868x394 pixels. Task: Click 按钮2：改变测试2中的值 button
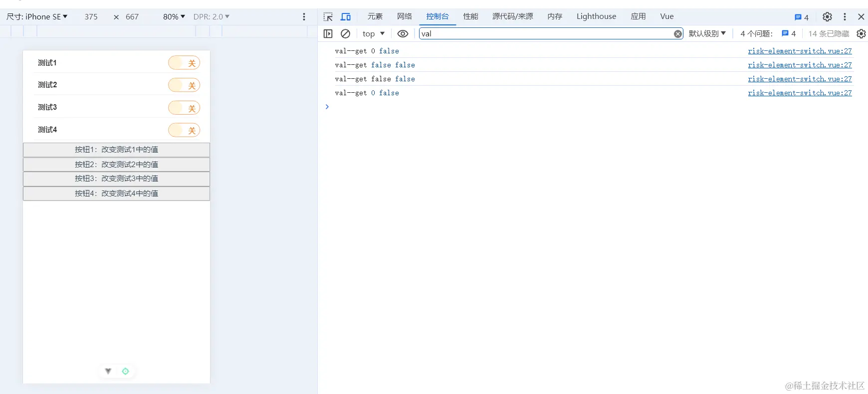116,165
